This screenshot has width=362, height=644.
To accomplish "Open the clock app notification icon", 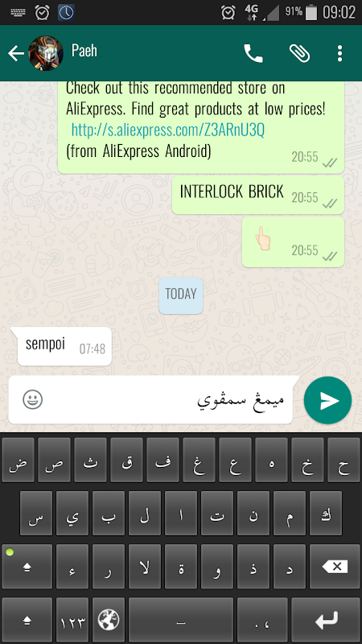I will coord(66,12).
